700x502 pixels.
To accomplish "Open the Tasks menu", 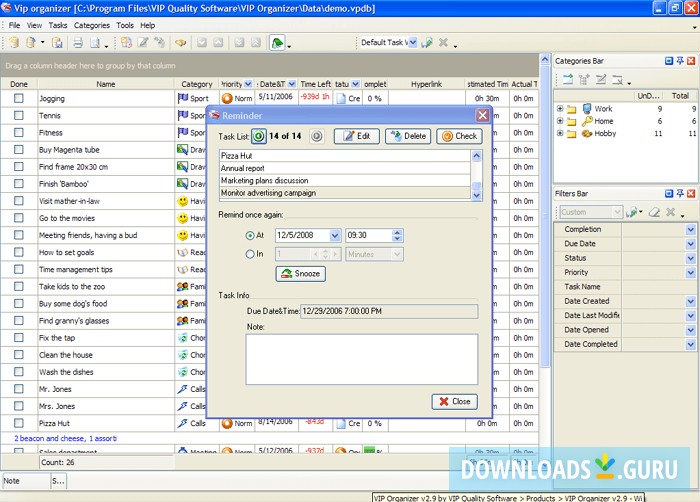I will pos(58,25).
